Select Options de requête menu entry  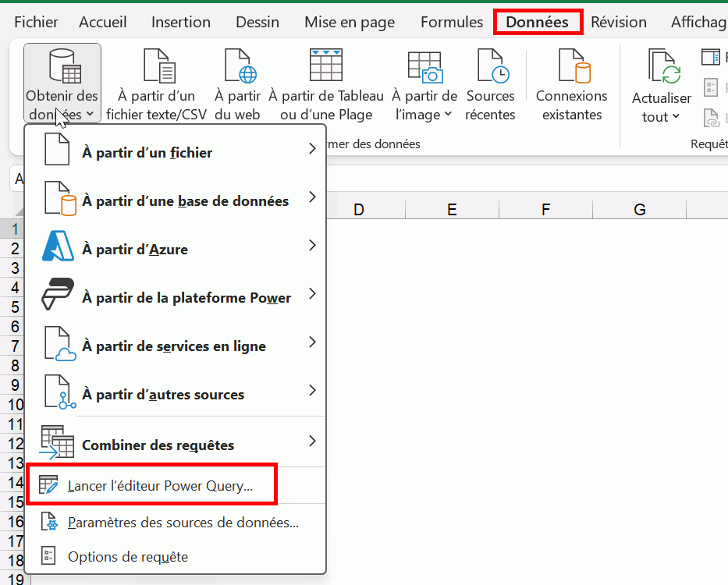click(127, 556)
